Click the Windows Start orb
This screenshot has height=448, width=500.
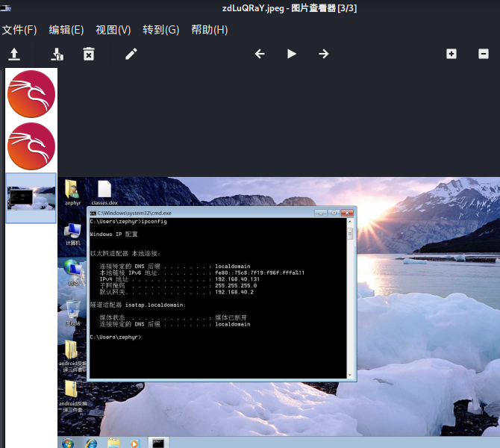coord(68,443)
